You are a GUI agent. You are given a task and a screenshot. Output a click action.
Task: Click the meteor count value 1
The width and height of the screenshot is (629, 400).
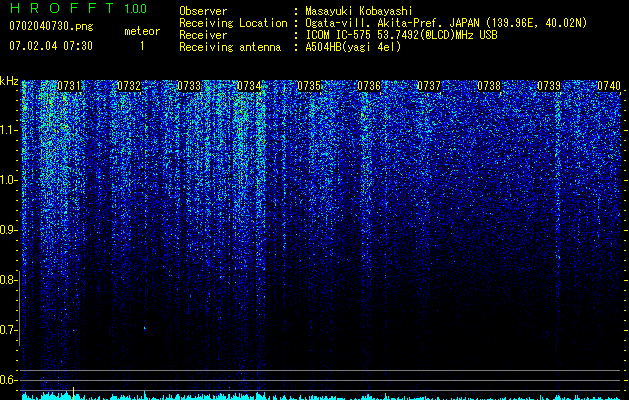(x=142, y=46)
